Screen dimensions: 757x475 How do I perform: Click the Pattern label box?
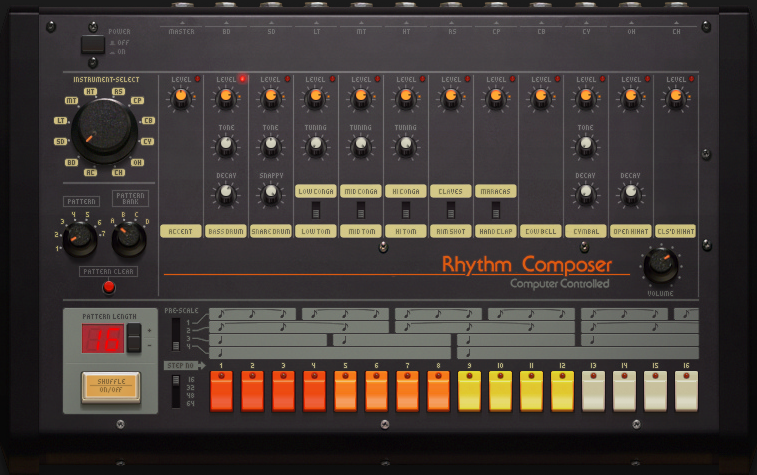point(81,201)
